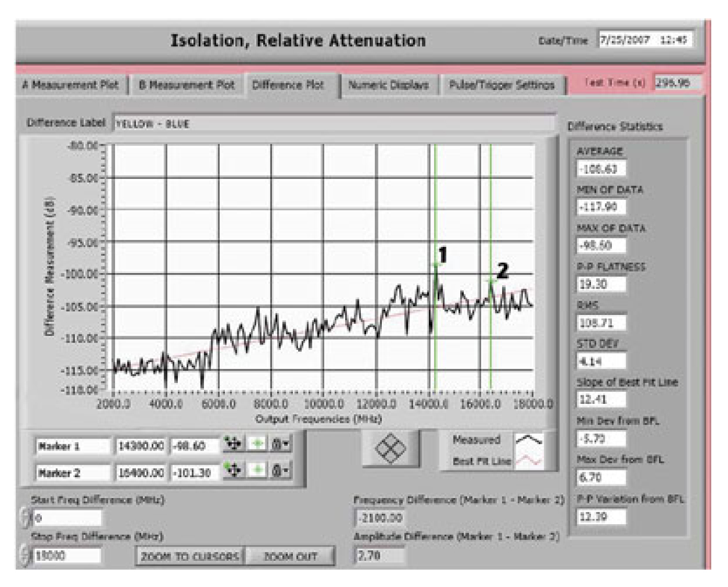Click the Stop Freq Difference stepper control

[24, 555]
